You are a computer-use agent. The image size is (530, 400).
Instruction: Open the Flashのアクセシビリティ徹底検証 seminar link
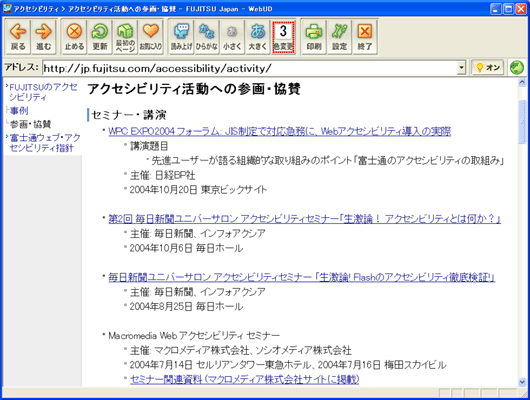pyautogui.click(x=302, y=277)
